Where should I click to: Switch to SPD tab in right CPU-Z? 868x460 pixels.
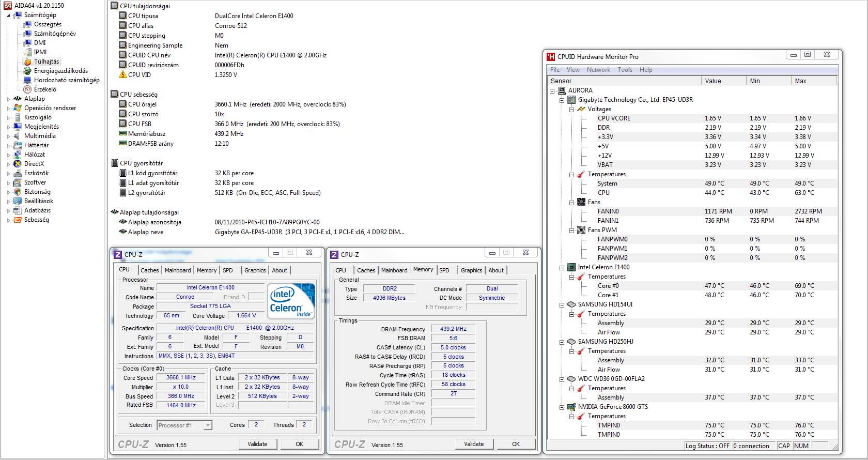pos(444,270)
